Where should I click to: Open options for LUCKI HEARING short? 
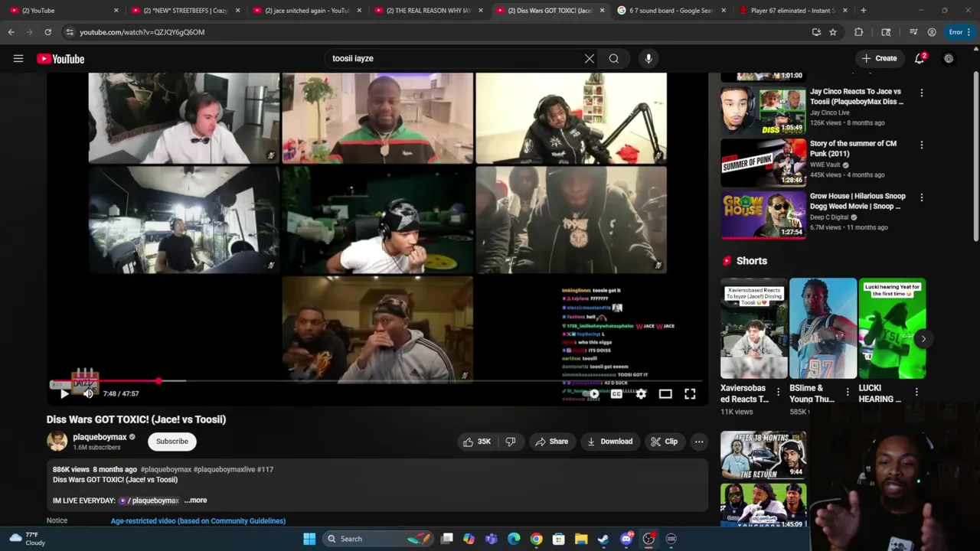point(916,392)
